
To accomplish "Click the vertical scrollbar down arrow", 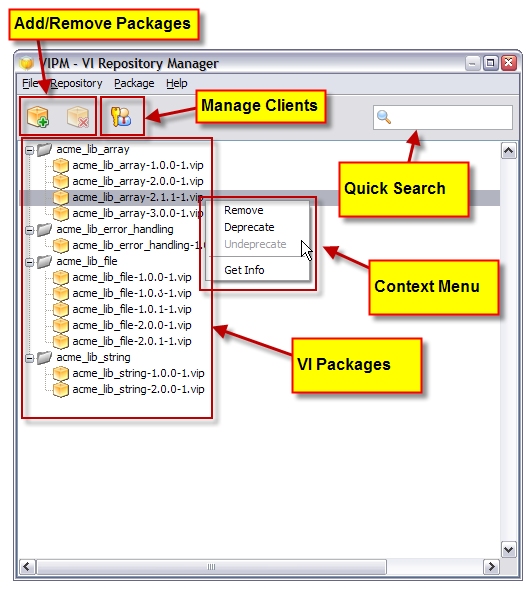I will click(x=508, y=550).
